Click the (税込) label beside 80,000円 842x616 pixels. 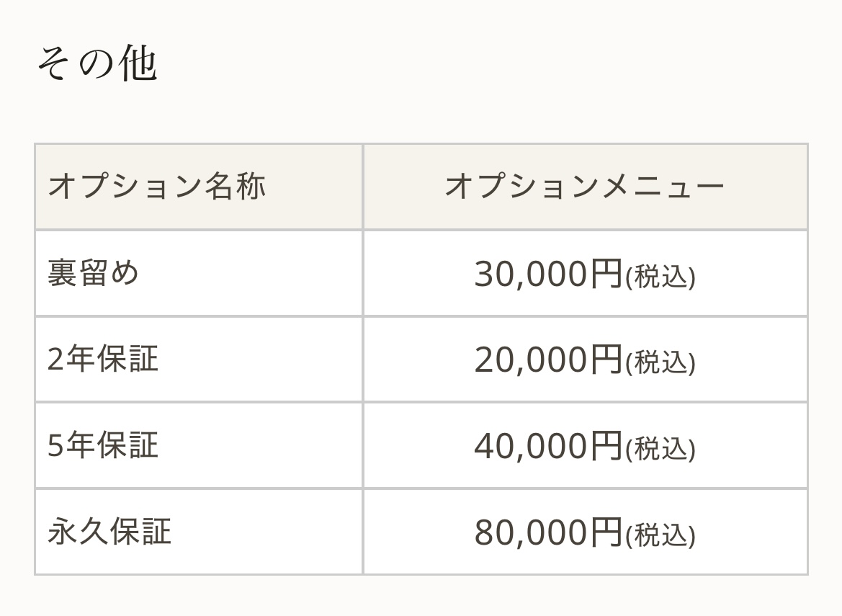[x=660, y=535]
